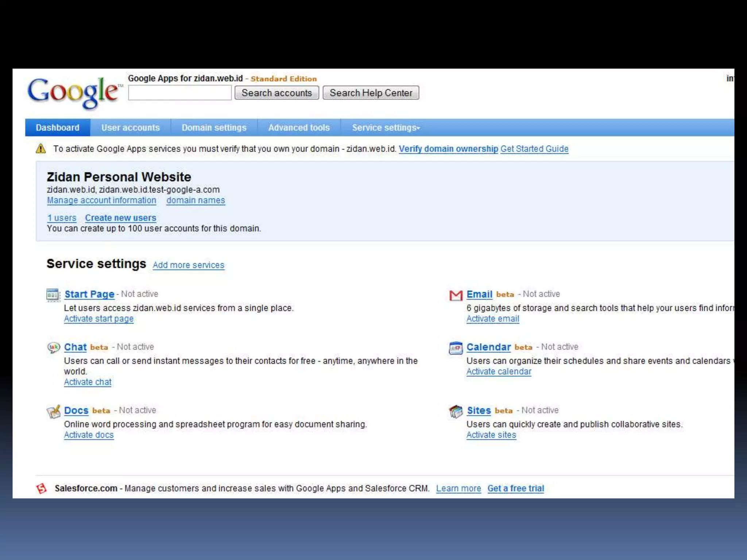Click the Start Page service icon

[x=53, y=295]
